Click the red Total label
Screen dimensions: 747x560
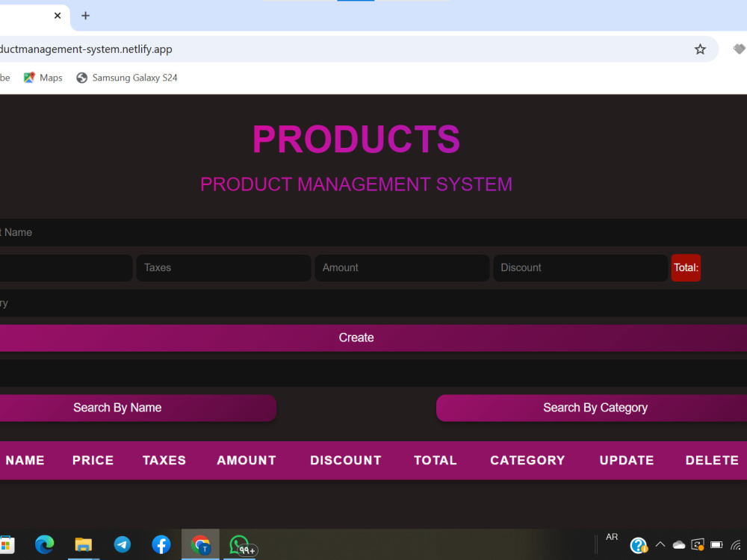686,267
